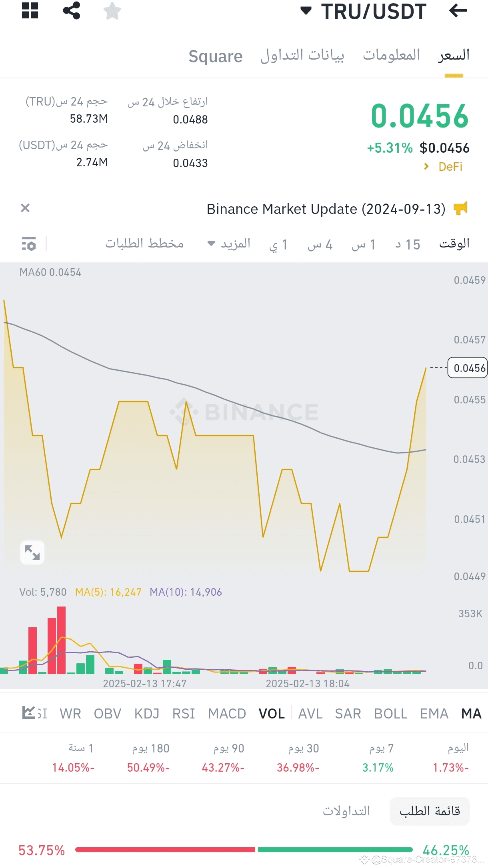Enable the BOLL overlay indicator

click(390, 714)
